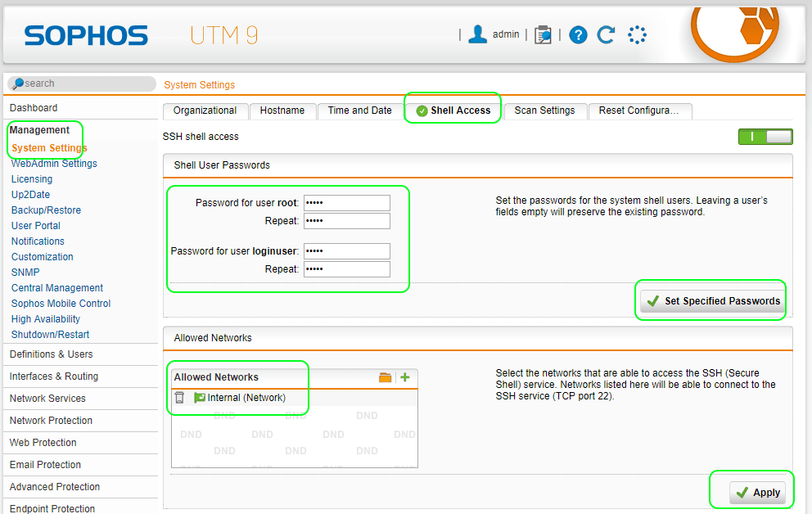Viewport: 812px width, 514px height.
Task: Open Notifications link
Action: [x=38, y=241]
